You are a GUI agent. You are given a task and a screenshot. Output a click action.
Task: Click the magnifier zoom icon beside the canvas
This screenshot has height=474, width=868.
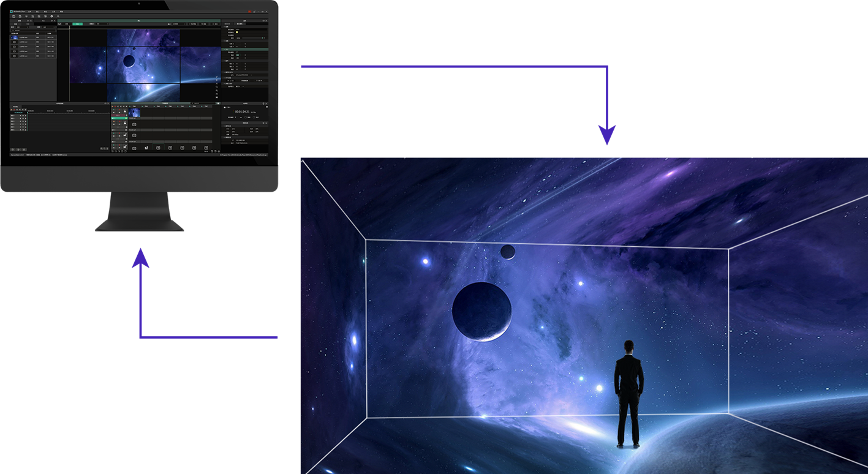coord(217,88)
